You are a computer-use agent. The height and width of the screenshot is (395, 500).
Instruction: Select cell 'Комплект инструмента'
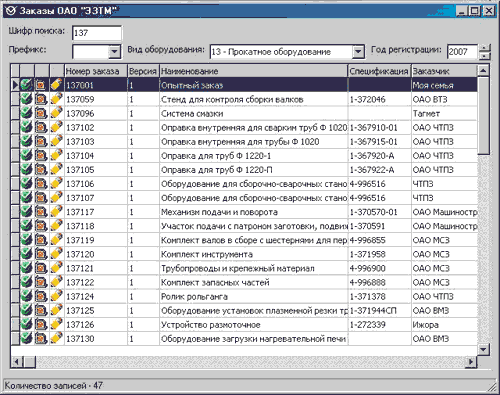click(x=253, y=254)
